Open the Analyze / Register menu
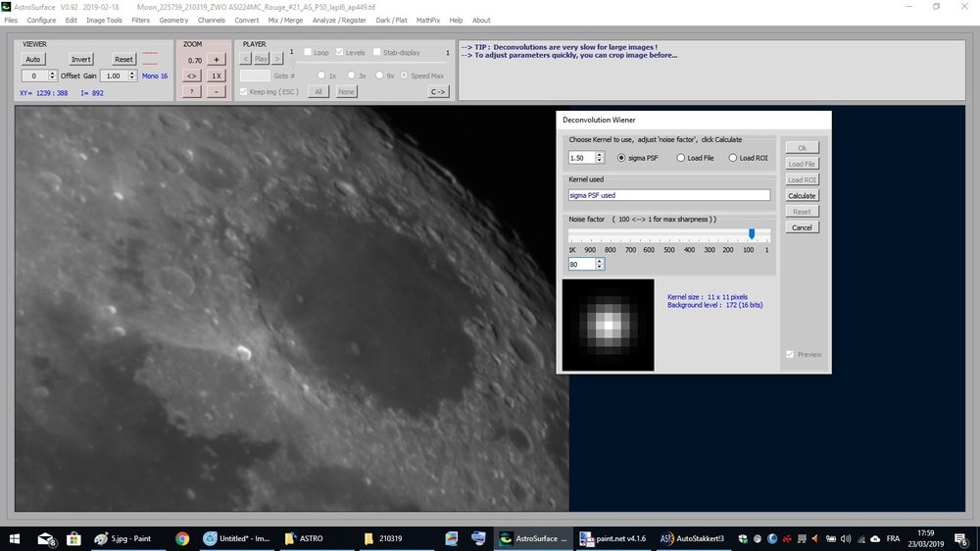Screen dimensions: 980x551 coord(339,20)
